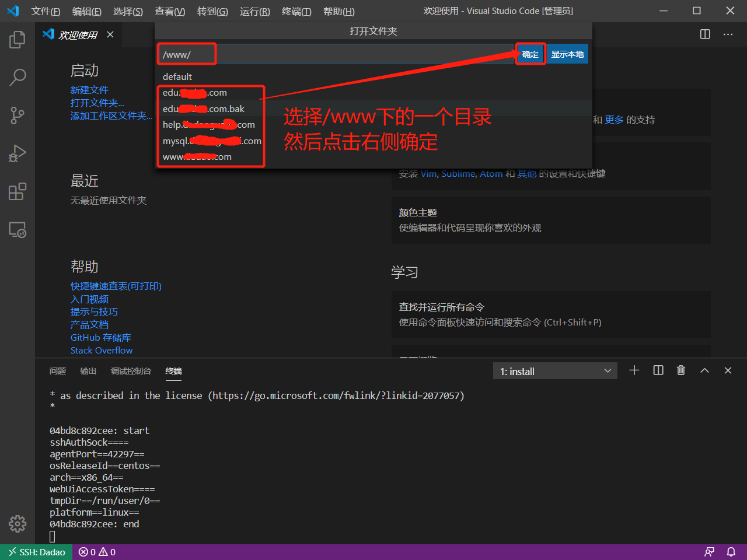The height and width of the screenshot is (560, 747).
Task: Open the 转到(G) menu
Action: pyautogui.click(x=212, y=12)
